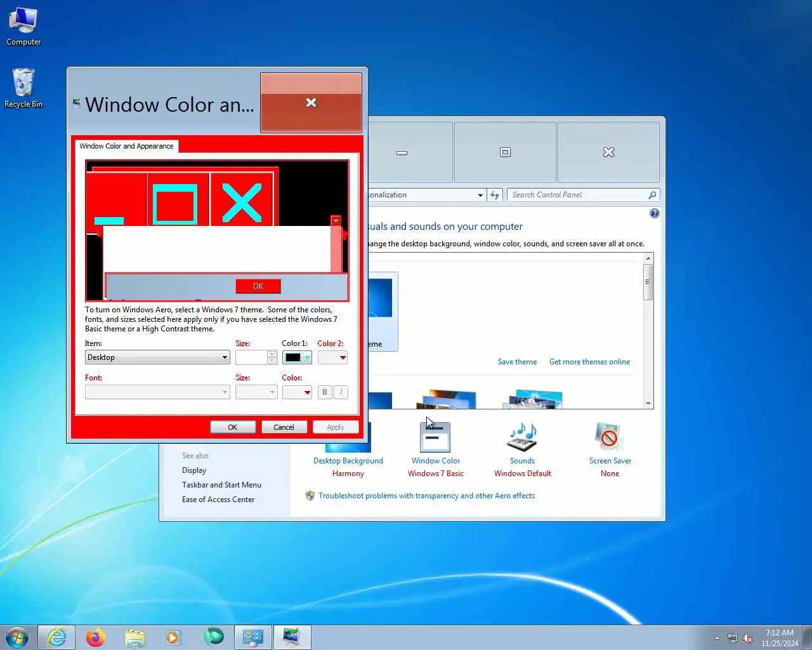Click the Apply button
The height and width of the screenshot is (650, 812).
(x=336, y=427)
